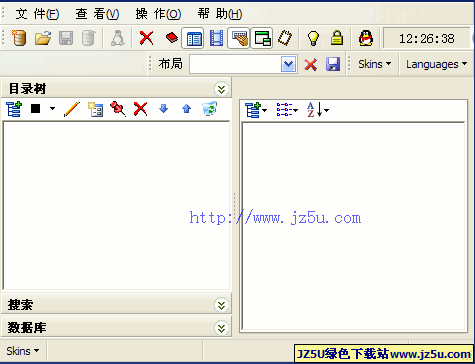
Task: Delete layout with red X beside 布局
Action: click(x=311, y=64)
